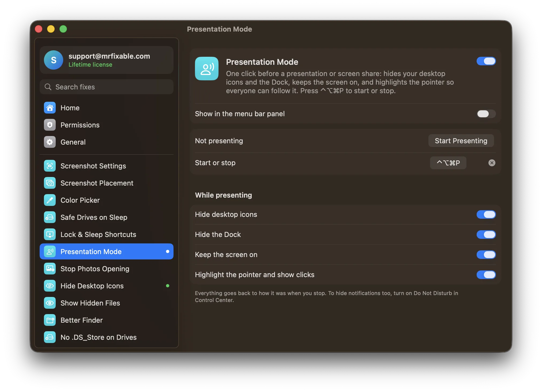Open Screenshot Settings
542x392 pixels.
pyautogui.click(x=107, y=166)
